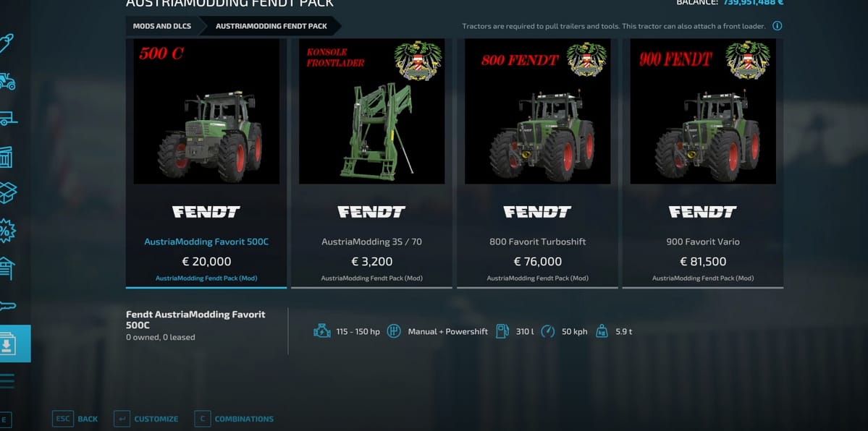Select the AustriaModding 3S / 70 frontloader card

(x=371, y=163)
